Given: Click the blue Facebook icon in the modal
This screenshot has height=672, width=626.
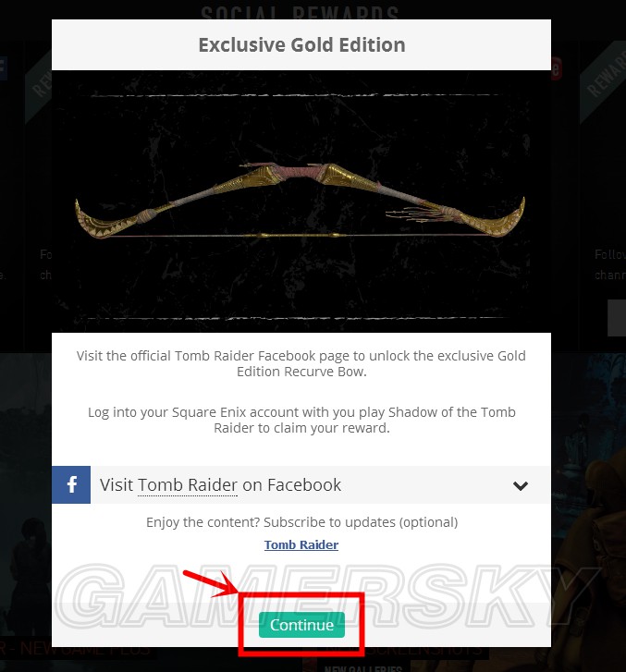Looking at the screenshot, I should click(71, 484).
